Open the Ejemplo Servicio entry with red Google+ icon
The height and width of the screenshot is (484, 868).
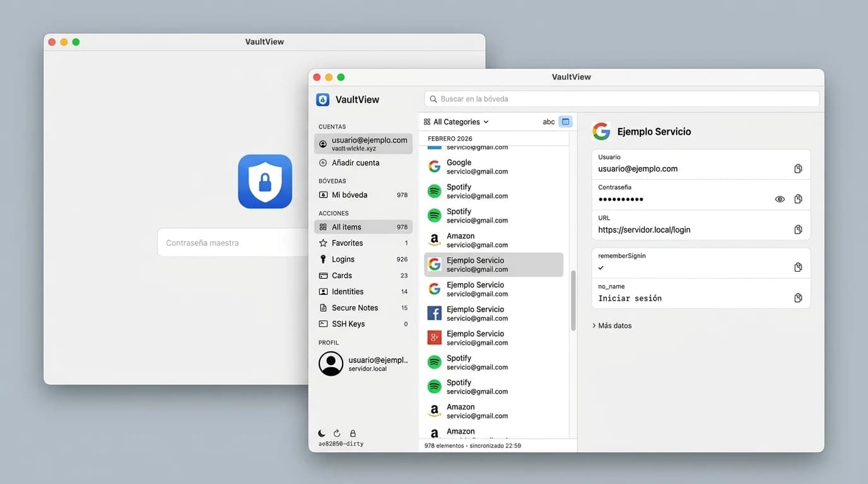point(494,338)
